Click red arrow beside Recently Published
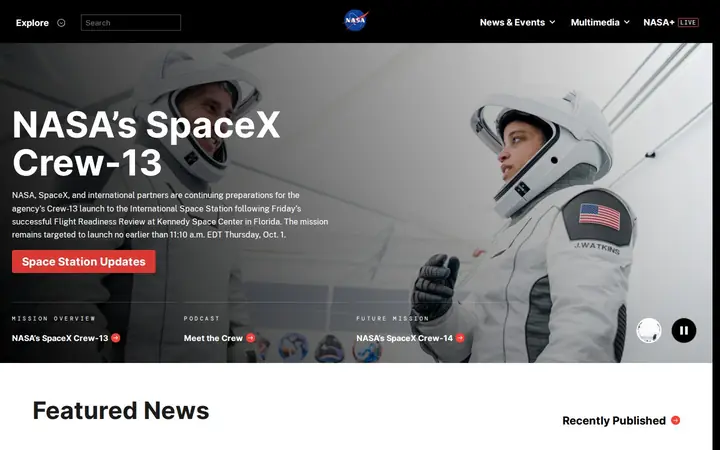720x450 pixels. coord(675,420)
